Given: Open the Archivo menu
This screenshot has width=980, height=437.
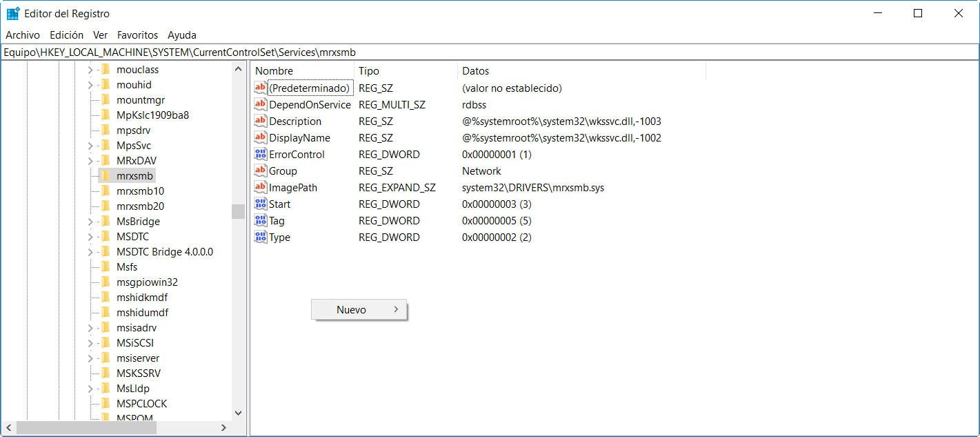Looking at the screenshot, I should [x=23, y=35].
